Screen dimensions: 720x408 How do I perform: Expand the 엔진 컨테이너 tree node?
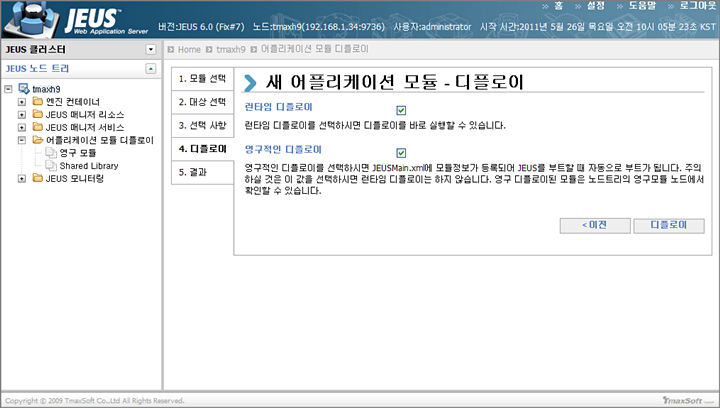point(22,101)
